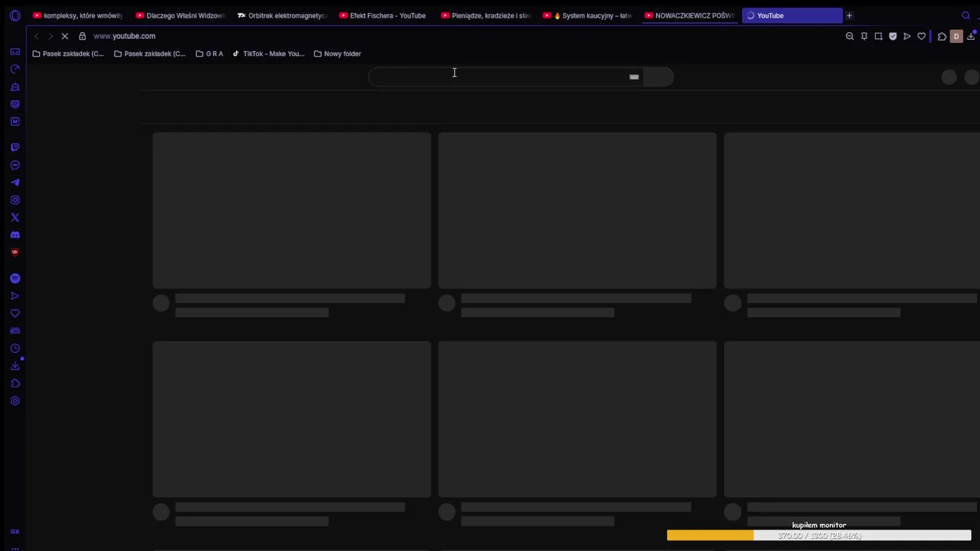The image size is (980, 551).
Task: Add page to bookmarks with heart icon
Action: [922, 36]
